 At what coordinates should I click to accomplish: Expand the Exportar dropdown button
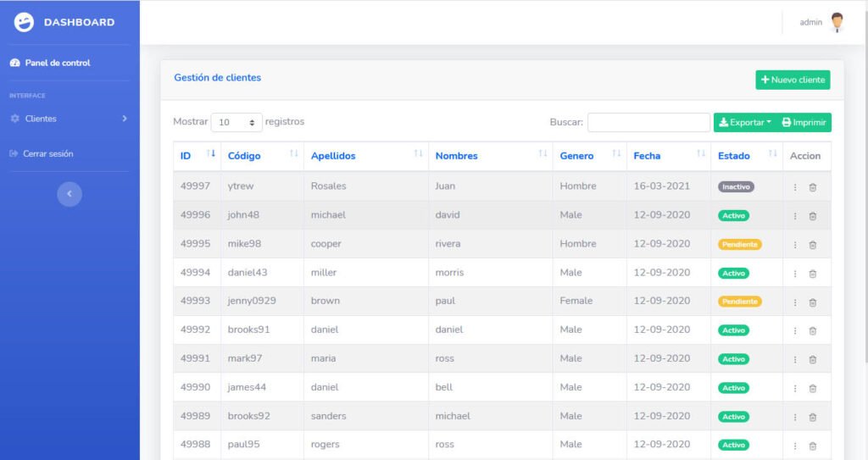click(x=744, y=122)
